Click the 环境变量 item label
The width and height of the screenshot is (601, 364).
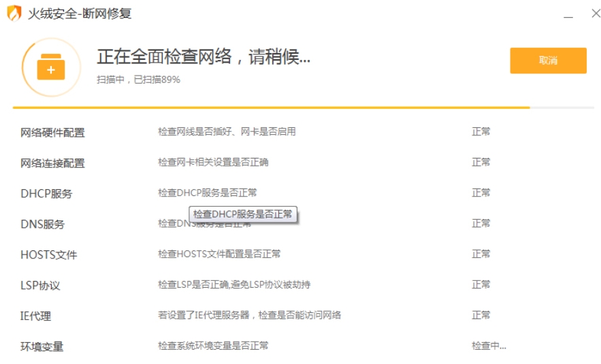42,347
